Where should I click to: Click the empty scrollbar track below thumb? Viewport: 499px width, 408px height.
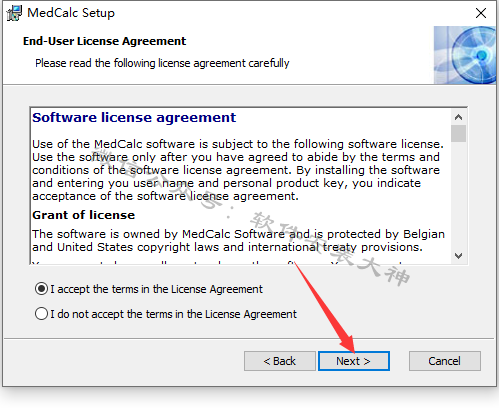(x=458, y=195)
